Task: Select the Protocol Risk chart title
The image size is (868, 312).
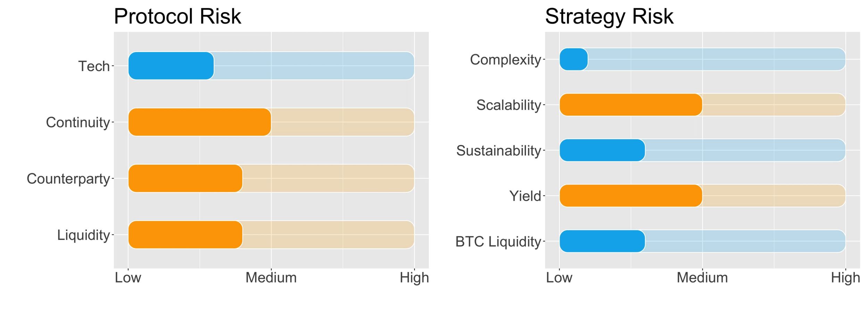Action: coord(177,16)
